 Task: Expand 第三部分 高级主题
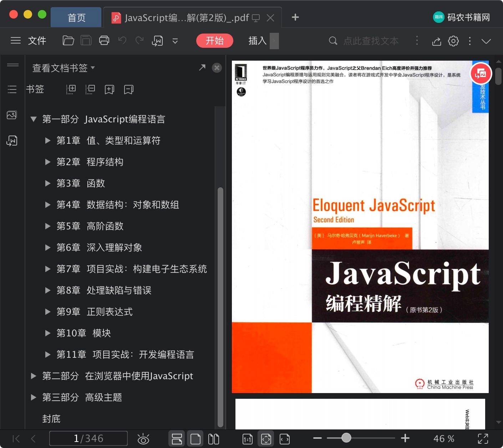[x=34, y=397]
